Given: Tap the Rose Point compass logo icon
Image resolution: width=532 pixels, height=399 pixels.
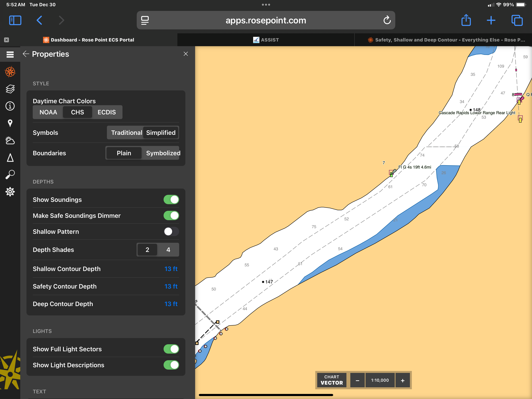Looking at the screenshot, I should tap(10, 72).
